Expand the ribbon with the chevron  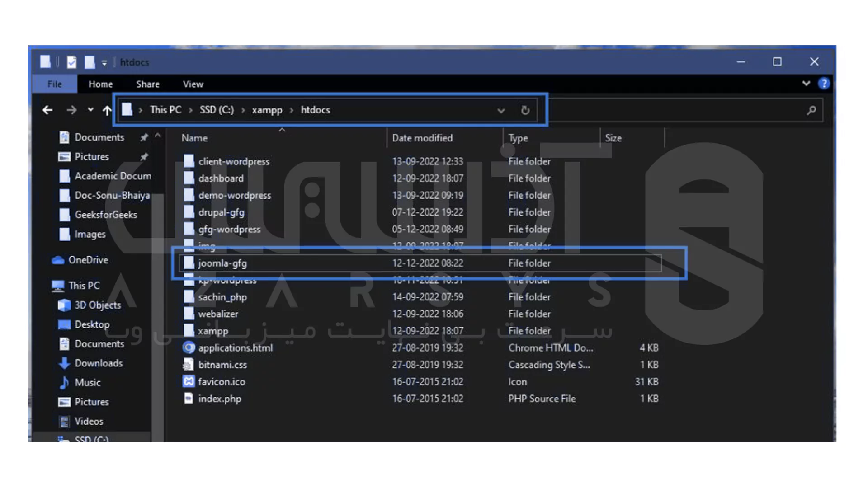tap(806, 84)
